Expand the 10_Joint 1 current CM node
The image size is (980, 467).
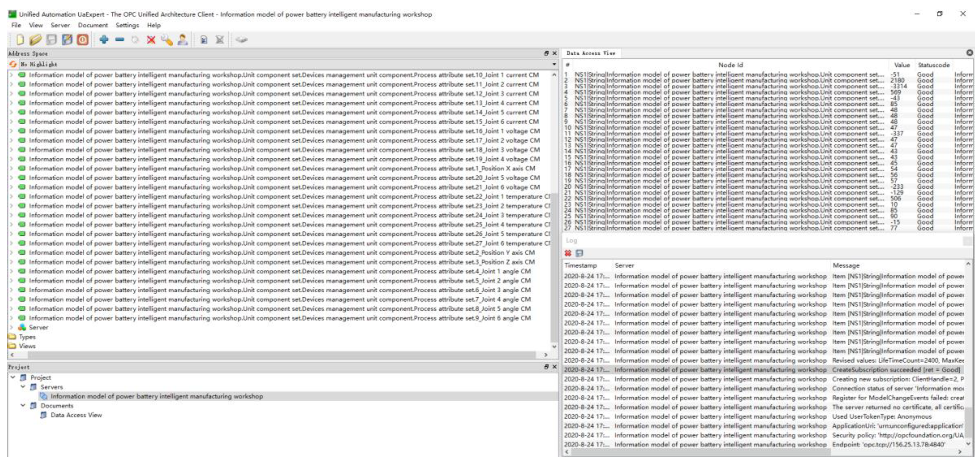click(11, 75)
